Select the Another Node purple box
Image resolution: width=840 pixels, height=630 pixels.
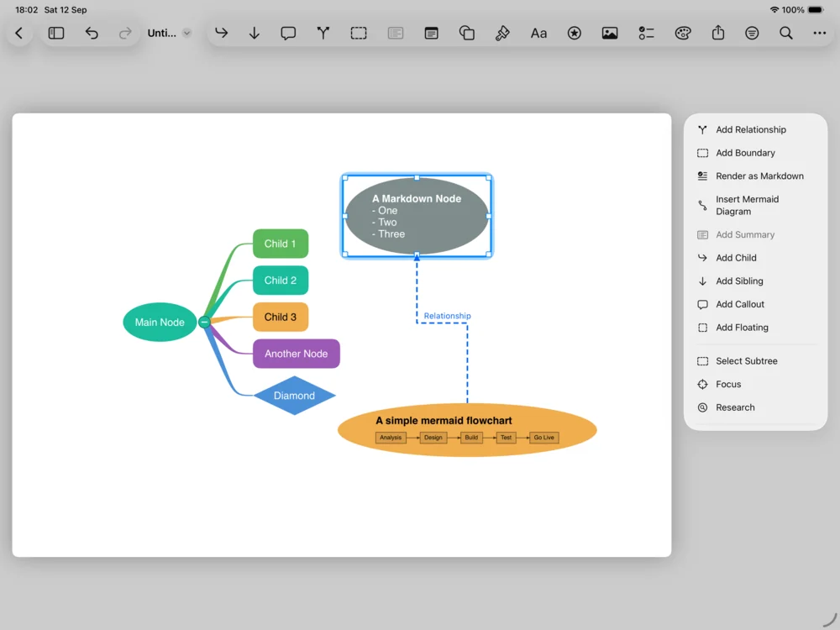297,354
